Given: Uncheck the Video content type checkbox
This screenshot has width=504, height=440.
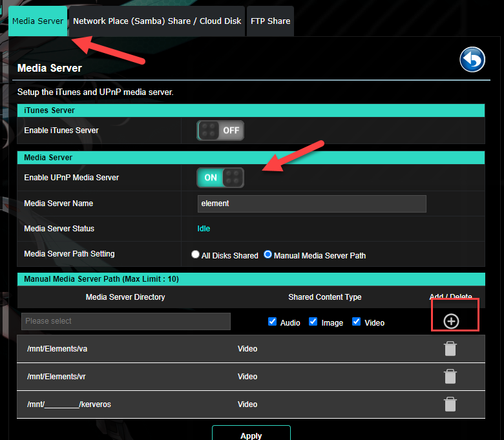Looking at the screenshot, I should click(357, 322).
